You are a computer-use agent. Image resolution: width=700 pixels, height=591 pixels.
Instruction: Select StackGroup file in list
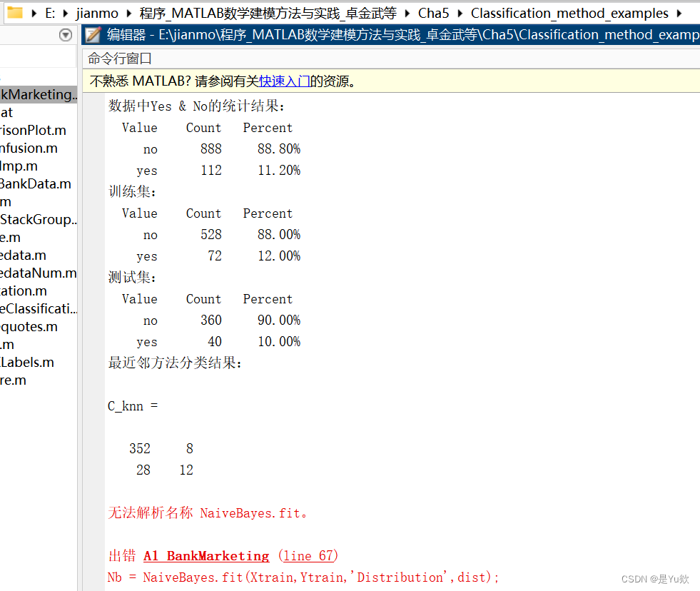pos(39,219)
